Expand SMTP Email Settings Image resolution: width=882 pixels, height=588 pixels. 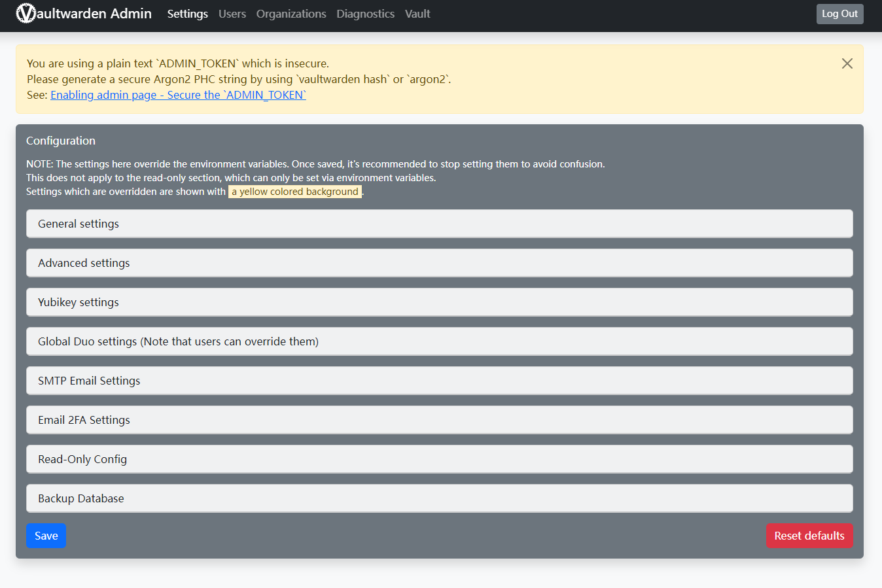(439, 381)
